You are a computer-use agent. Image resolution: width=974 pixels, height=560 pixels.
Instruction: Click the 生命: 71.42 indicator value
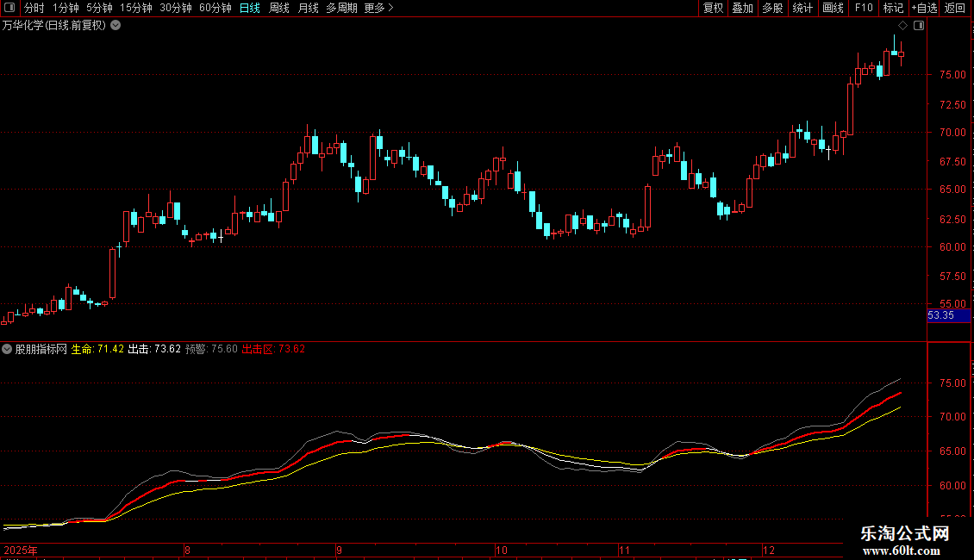click(97, 349)
